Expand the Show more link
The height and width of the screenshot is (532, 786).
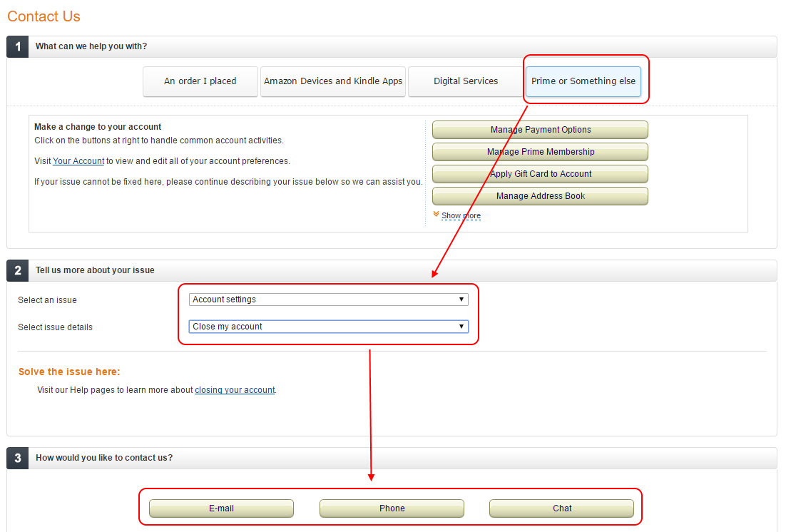pos(461,215)
